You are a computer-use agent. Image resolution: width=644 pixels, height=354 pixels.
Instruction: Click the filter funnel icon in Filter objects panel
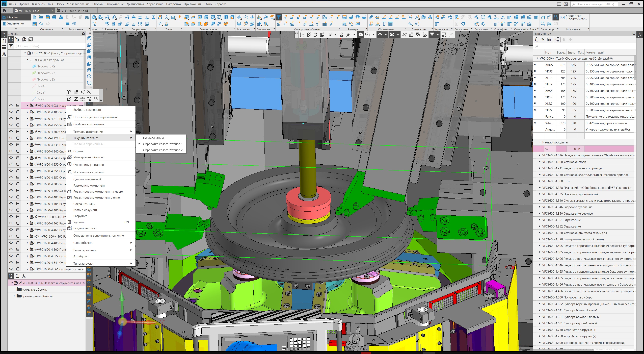coord(279,17)
